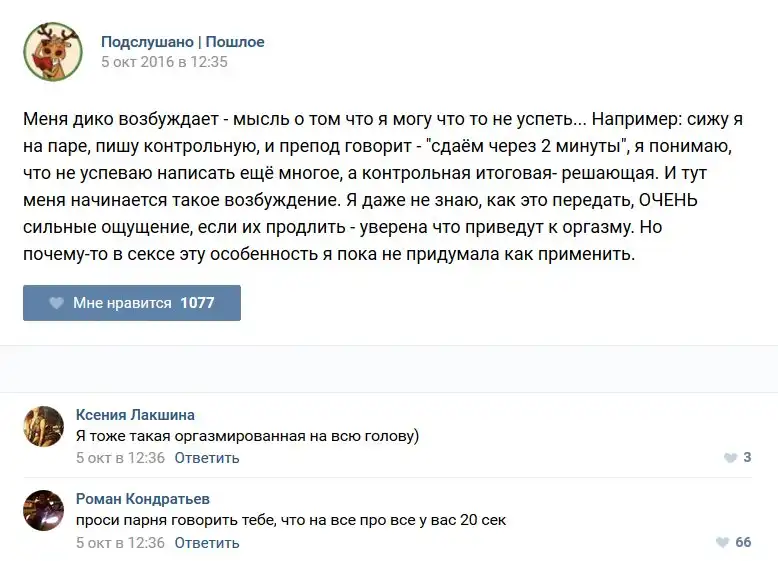Click the 1077 likes counter
778x561 pixels.
[x=197, y=303]
